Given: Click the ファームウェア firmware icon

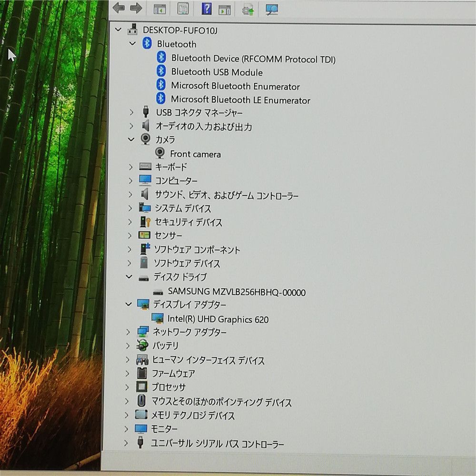Looking at the screenshot, I should click(142, 373).
